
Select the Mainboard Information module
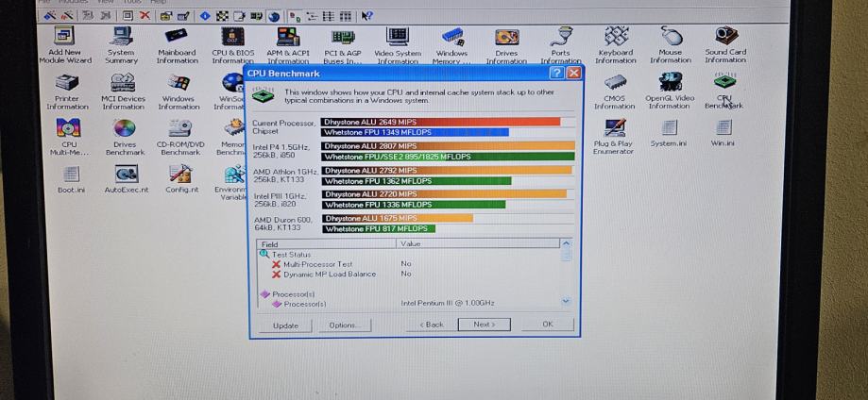click(x=177, y=45)
